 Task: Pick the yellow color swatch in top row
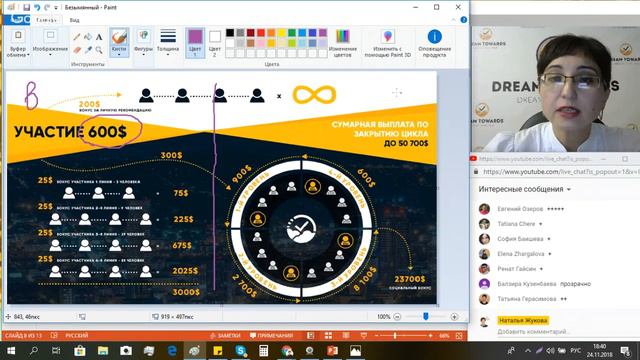pyautogui.click(x=282, y=33)
